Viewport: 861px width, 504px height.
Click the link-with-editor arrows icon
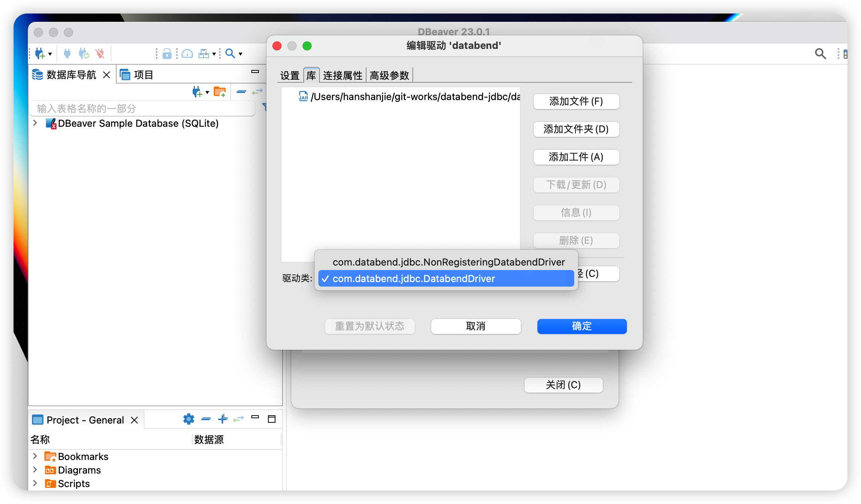[x=257, y=91]
